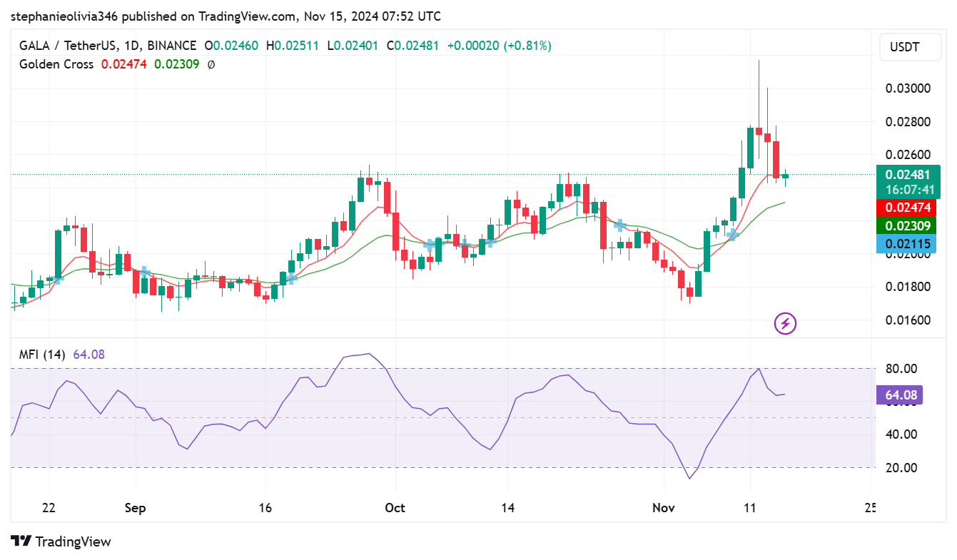The height and width of the screenshot is (560, 957).
Task: Click the 22 date label on time axis
Action: 49,508
